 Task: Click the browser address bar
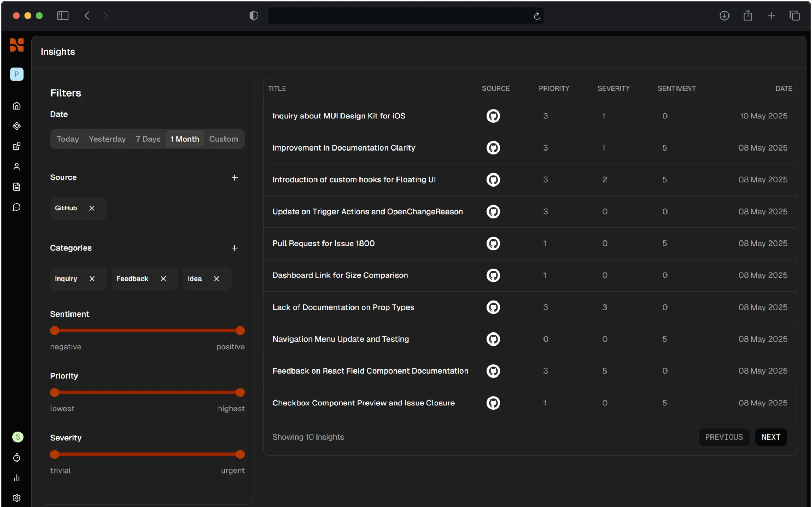pyautogui.click(x=405, y=16)
